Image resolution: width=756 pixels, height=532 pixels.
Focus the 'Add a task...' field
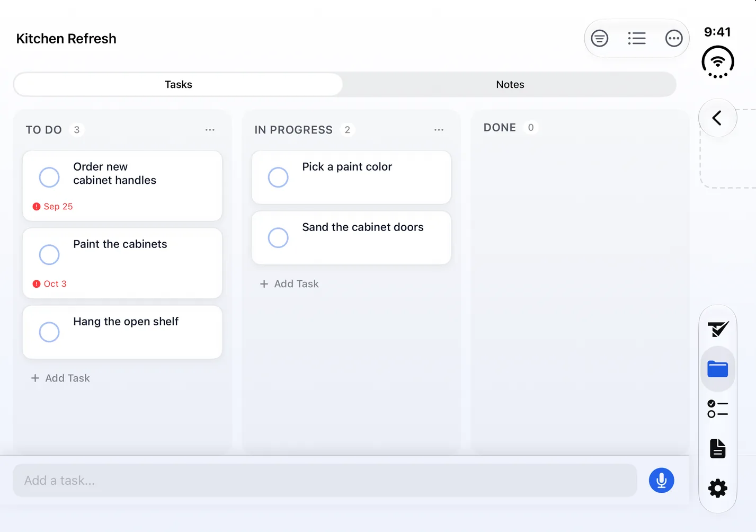325,481
